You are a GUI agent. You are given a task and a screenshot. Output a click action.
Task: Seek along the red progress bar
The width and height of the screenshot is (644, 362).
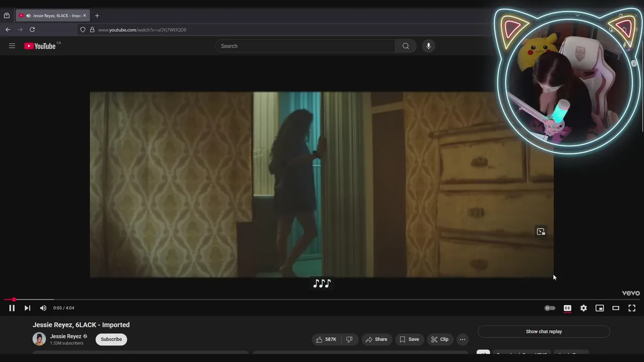[322, 300]
